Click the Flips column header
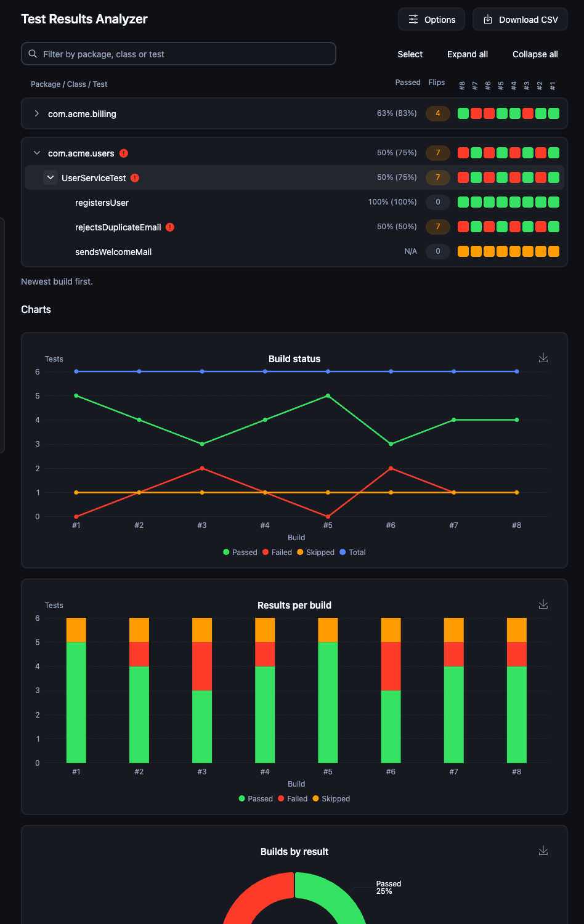The image size is (584, 924). pos(437,83)
